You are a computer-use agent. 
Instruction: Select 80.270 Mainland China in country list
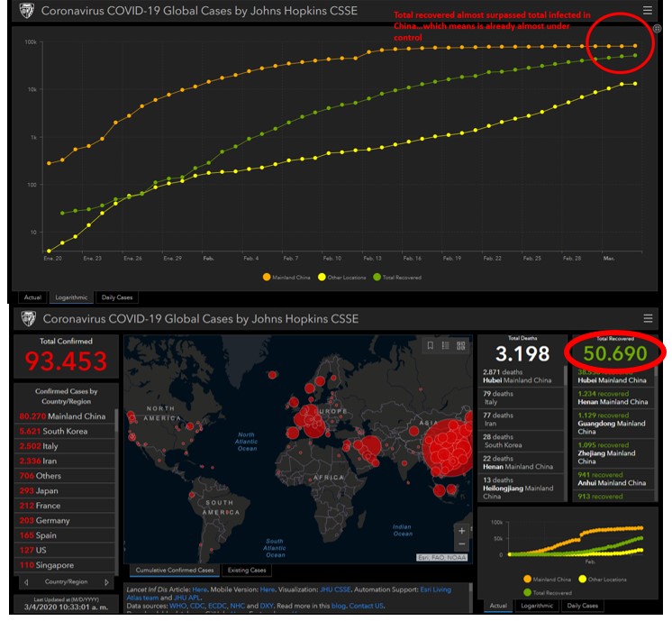tap(64, 416)
